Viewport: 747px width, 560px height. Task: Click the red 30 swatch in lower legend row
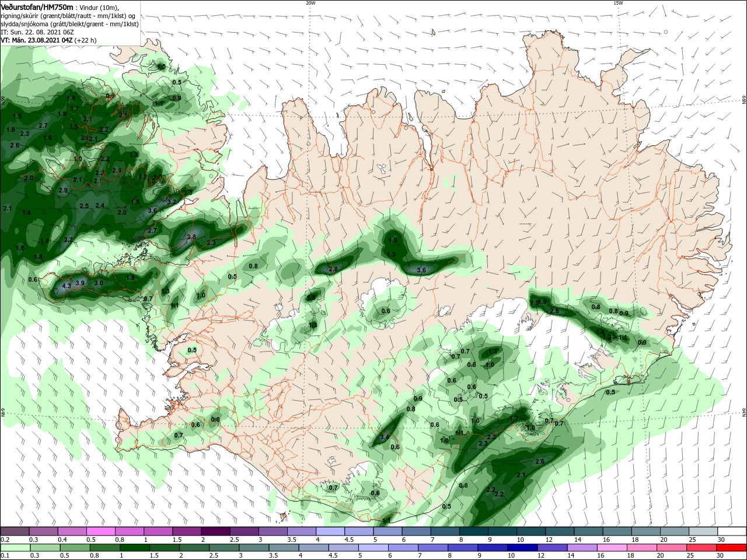pos(731,548)
